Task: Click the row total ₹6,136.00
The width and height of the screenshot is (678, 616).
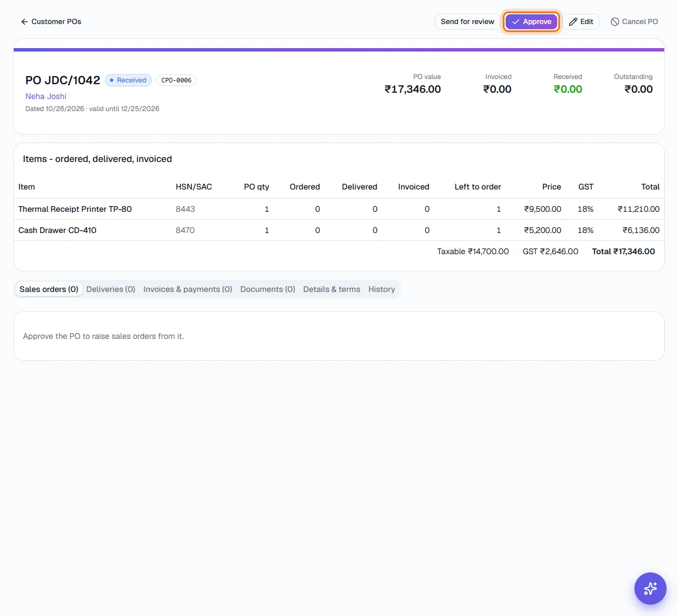Action: pos(641,230)
